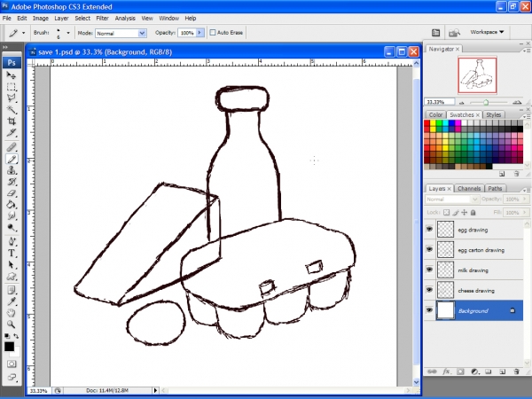Open the Mode dropdown in options bar
This screenshot has height=399, width=532.
coord(142,33)
